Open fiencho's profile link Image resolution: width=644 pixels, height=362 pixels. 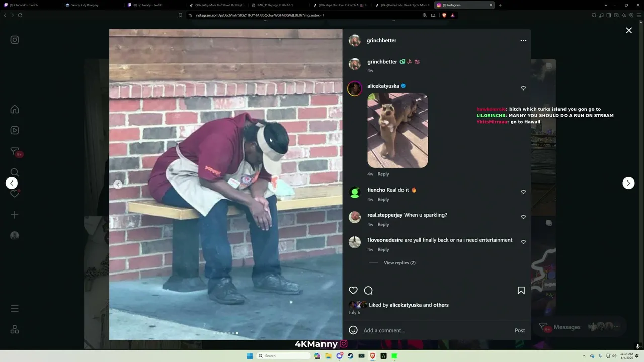tap(376, 190)
